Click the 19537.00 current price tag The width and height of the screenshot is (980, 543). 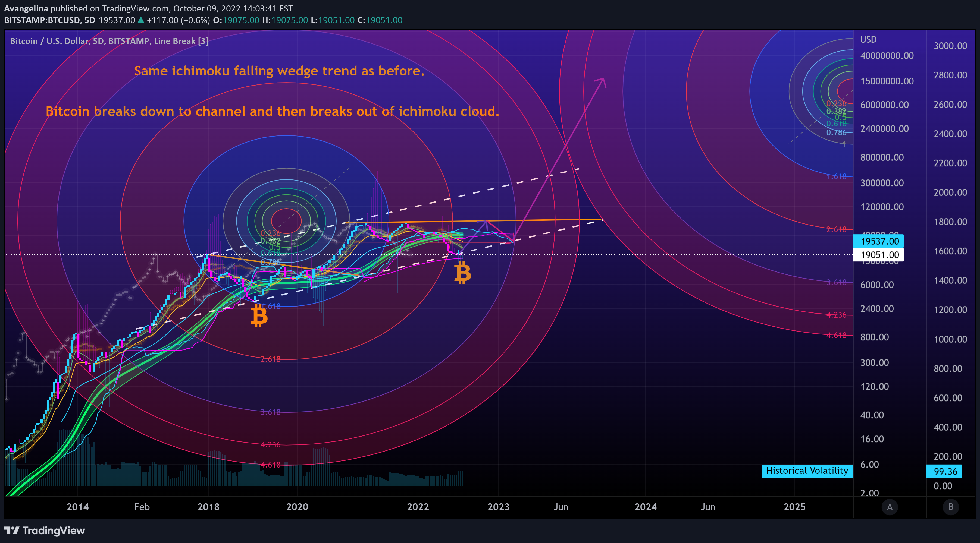879,241
